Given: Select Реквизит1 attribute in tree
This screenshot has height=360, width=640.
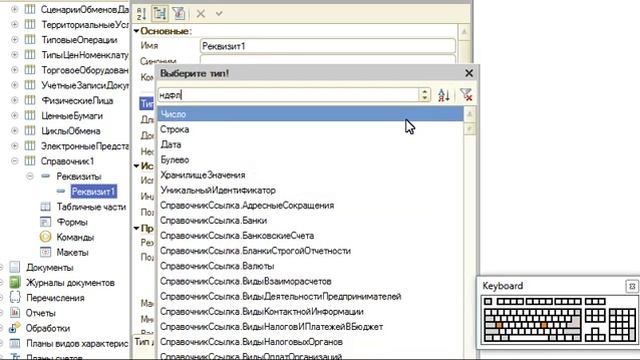Looking at the screenshot, I should pos(93,191).
